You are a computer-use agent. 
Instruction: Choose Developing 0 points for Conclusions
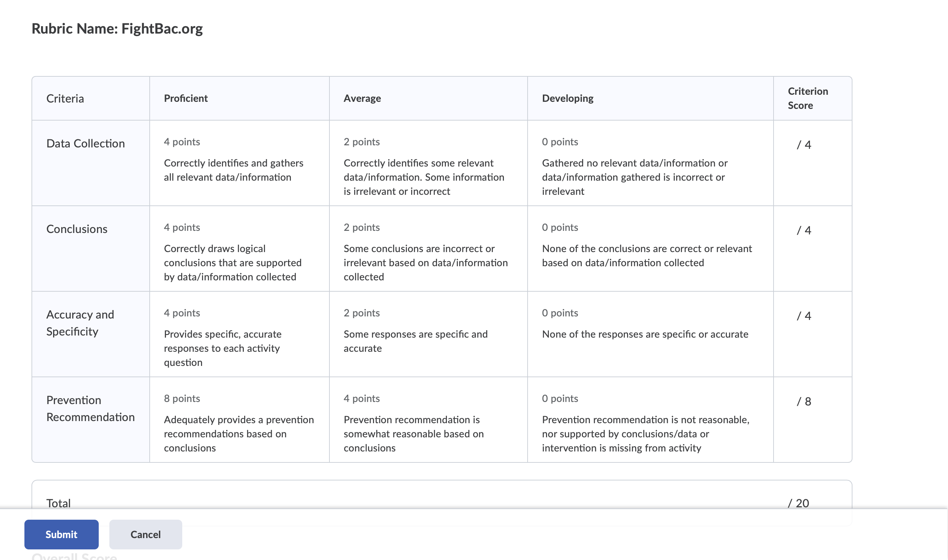tap(650, 249)
